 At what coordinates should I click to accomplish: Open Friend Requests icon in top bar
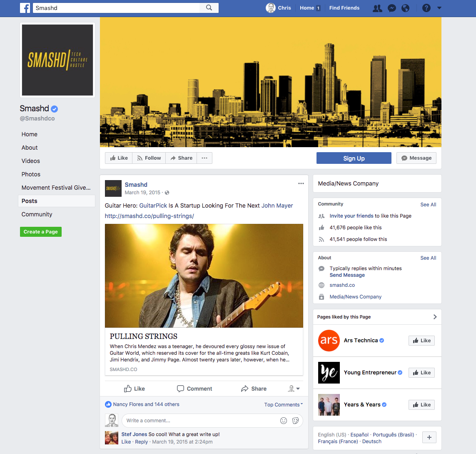coord(377,8)
